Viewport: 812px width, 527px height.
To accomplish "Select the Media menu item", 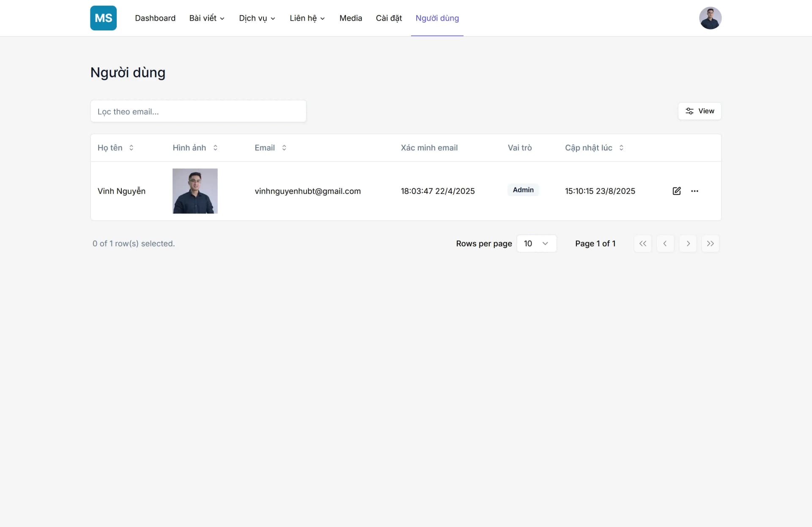I will point(351,18).
